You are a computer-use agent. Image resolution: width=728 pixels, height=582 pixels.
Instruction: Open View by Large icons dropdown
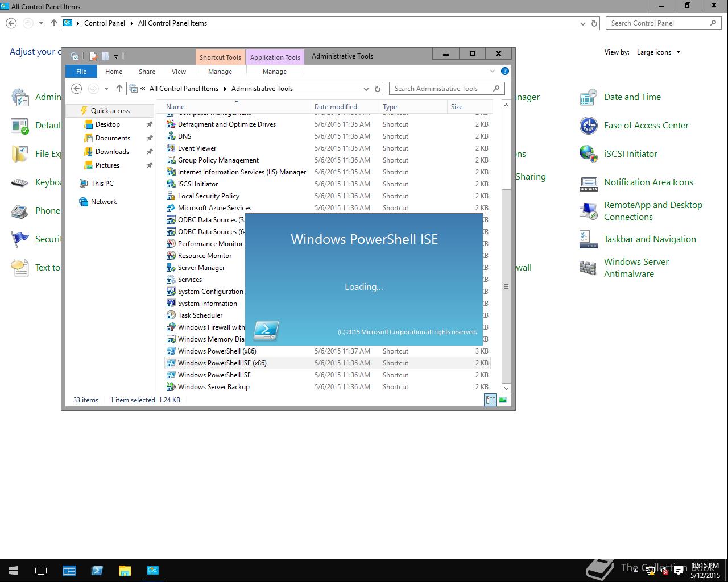pyautogui.click(x=659, y=52)
